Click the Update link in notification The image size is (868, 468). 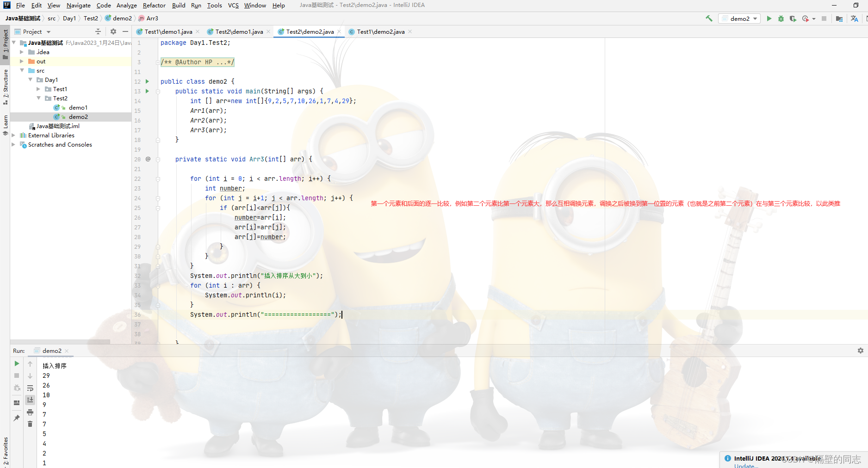pyautogui.click(x=746, y=466)
